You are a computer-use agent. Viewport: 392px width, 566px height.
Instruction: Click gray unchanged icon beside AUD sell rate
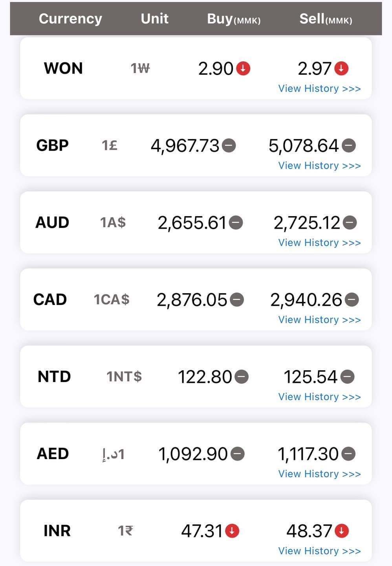point(350,223)
